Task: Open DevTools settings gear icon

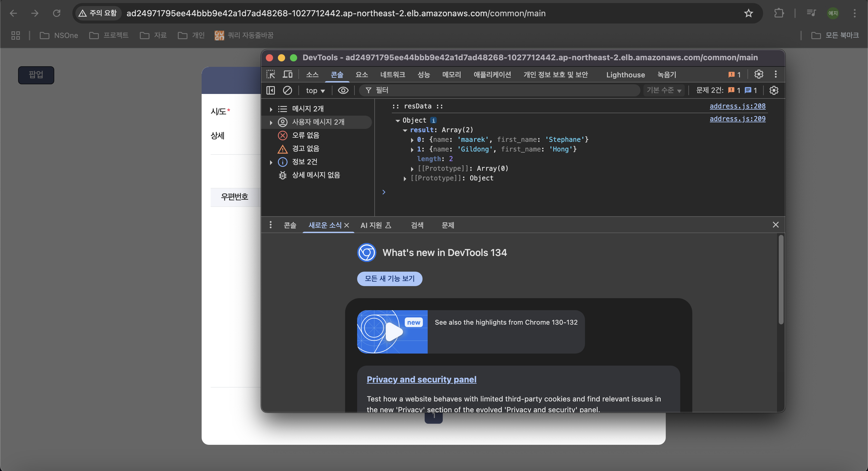Action: tap(759, 74)
